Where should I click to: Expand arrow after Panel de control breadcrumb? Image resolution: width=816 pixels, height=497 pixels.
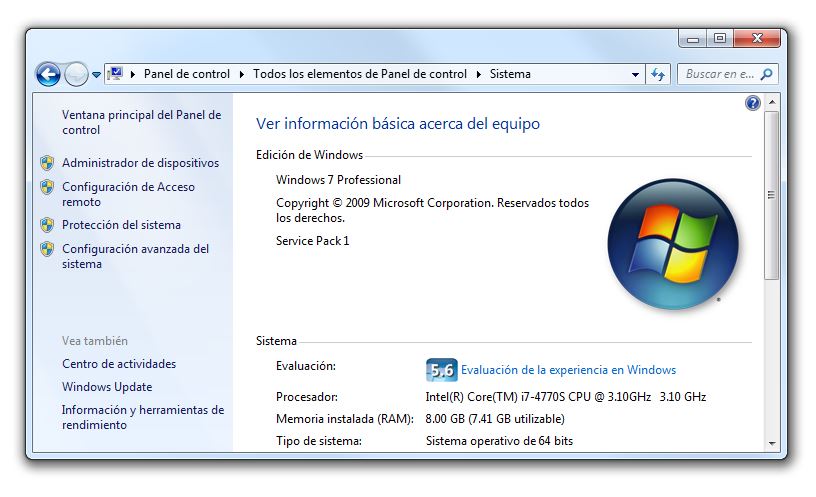click(x=241, y=74)
